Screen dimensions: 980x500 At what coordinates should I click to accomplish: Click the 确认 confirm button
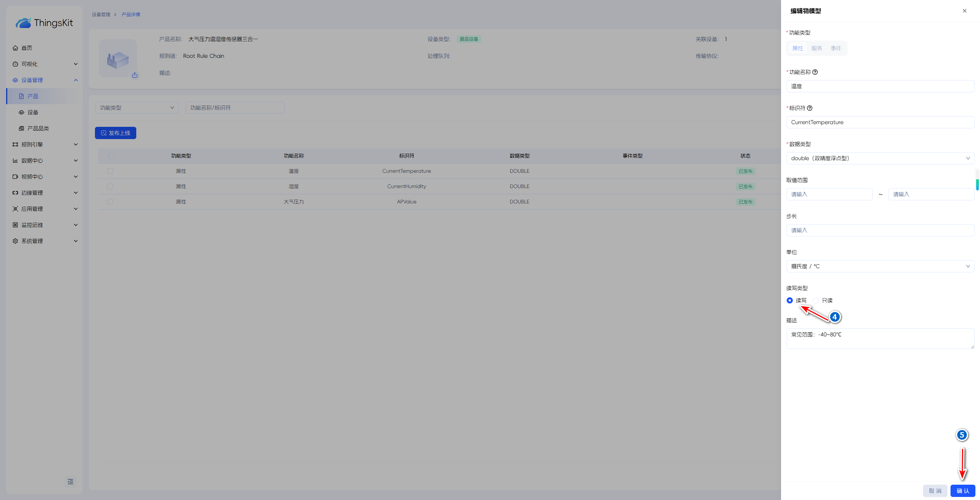point(962,491)
